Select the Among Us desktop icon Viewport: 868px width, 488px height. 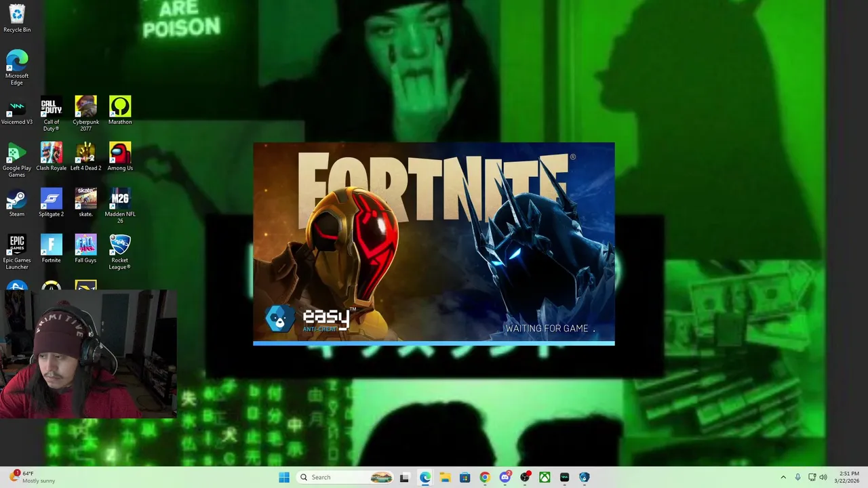click(120, 157)
